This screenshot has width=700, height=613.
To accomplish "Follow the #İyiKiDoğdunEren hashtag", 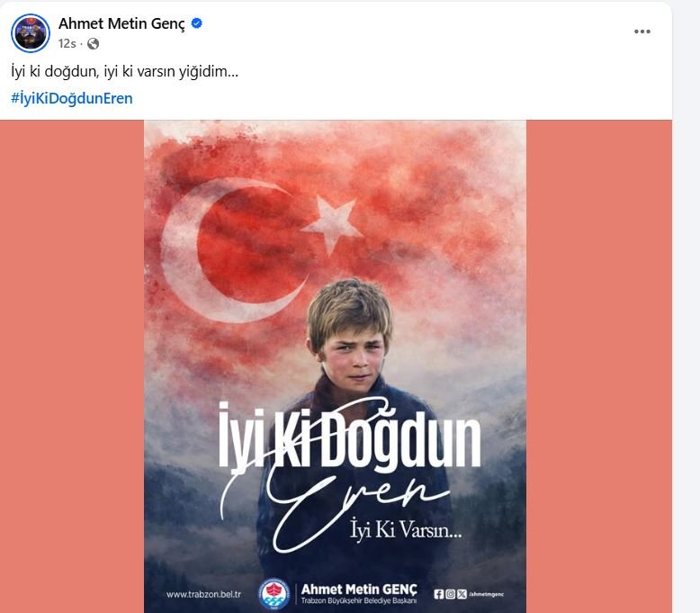I will (72, 98).
